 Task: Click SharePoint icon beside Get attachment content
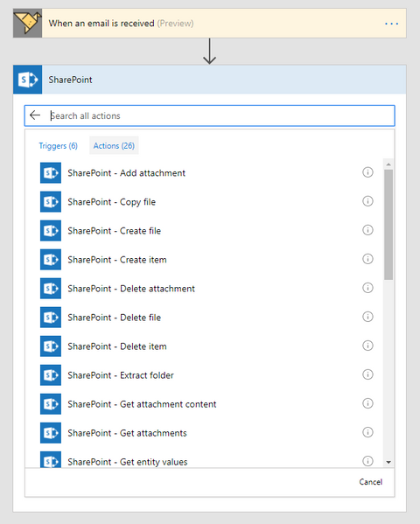[51, 404]
